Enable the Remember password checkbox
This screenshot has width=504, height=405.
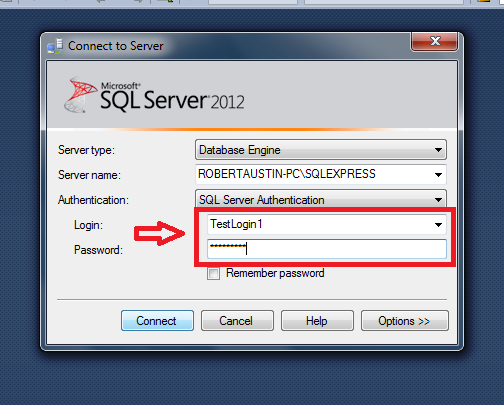[213, 274]
